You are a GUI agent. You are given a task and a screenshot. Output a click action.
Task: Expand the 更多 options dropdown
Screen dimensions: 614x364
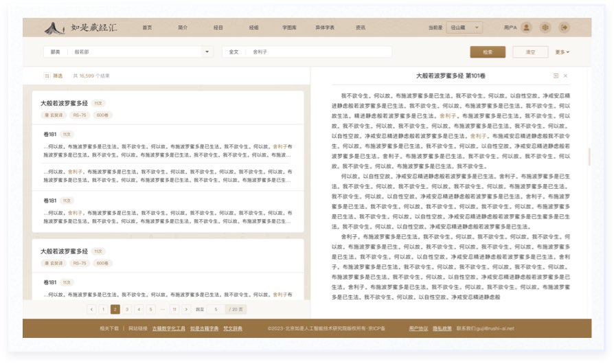(x=562, y=52)
